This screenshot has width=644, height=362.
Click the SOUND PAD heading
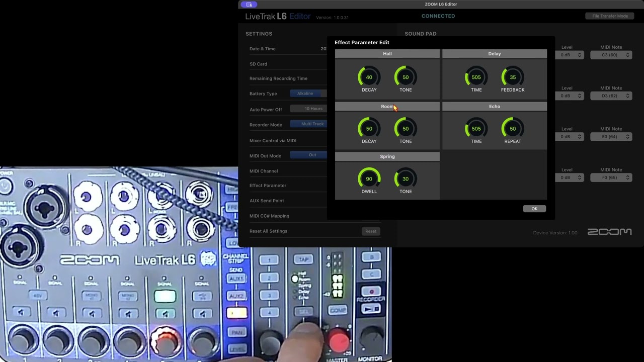tap(421, 34)
